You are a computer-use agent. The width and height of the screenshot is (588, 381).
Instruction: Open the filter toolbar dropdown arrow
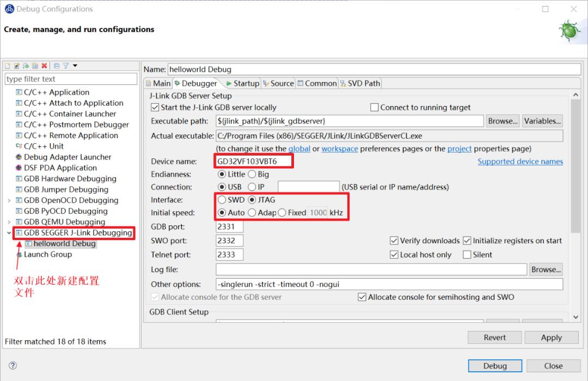tap(75, 66)
